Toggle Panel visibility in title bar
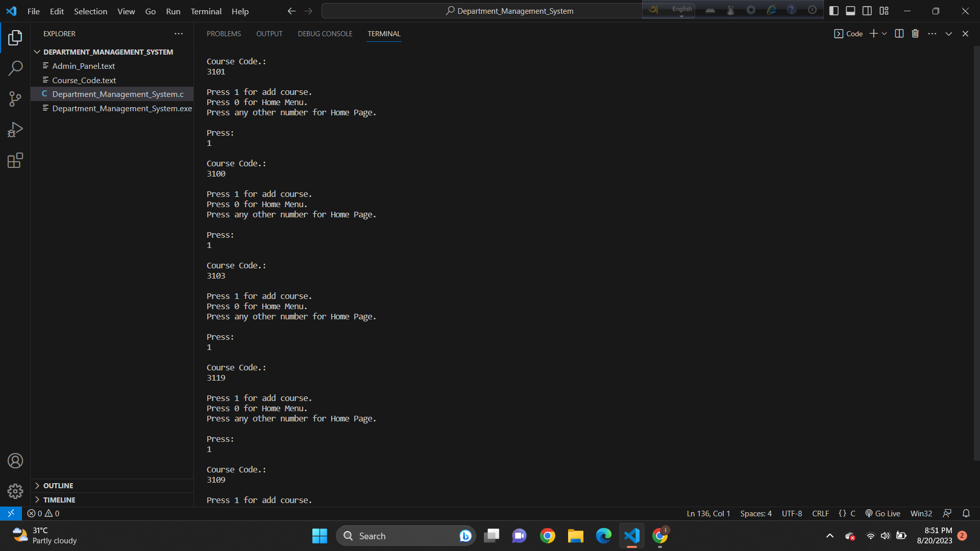The image size is (980, 551). tap(850, 11)
